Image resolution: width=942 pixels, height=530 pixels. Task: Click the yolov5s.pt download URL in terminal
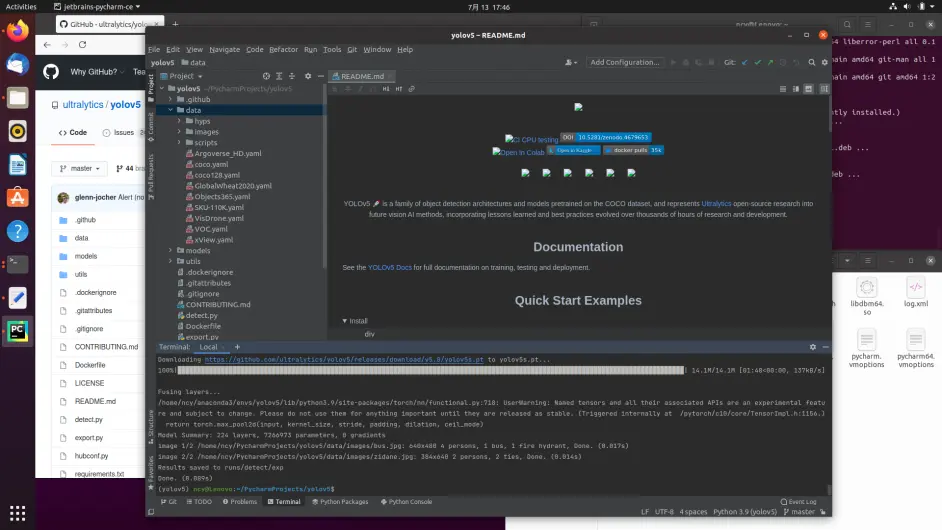pos(344,359)
